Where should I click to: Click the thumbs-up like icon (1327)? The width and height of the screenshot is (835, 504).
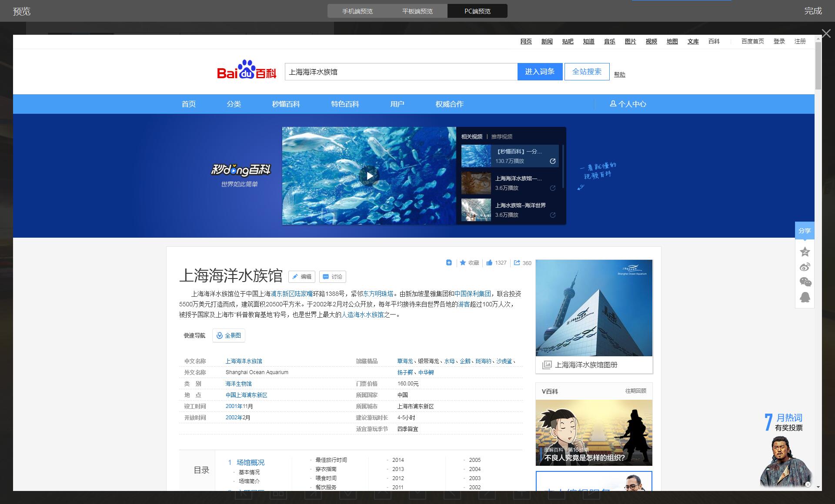[489, 262]
